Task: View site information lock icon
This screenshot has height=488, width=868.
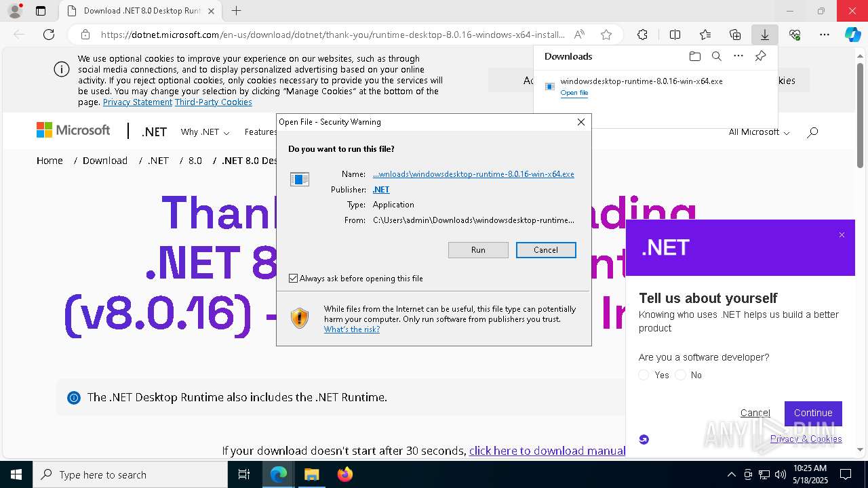Action: 85,35
